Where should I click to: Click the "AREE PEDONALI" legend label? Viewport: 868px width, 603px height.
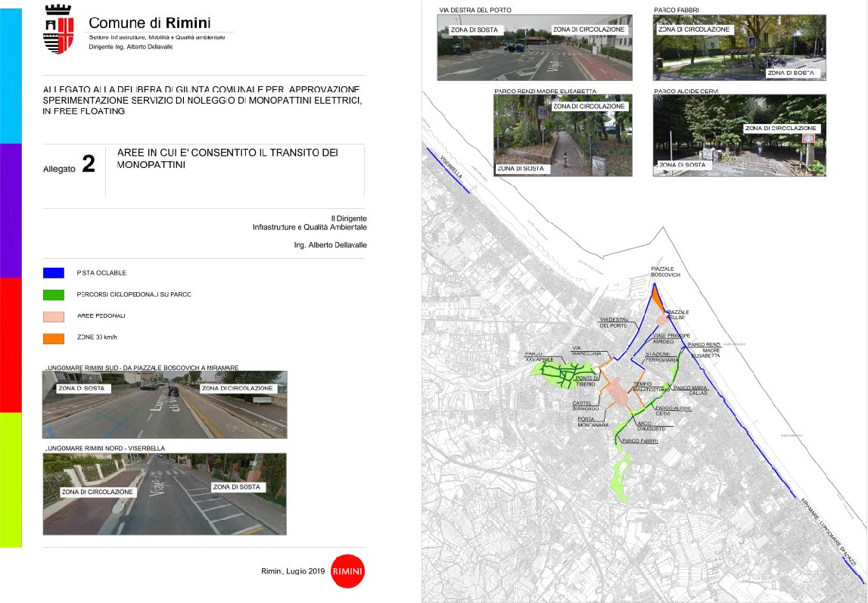tap(101, 316)
